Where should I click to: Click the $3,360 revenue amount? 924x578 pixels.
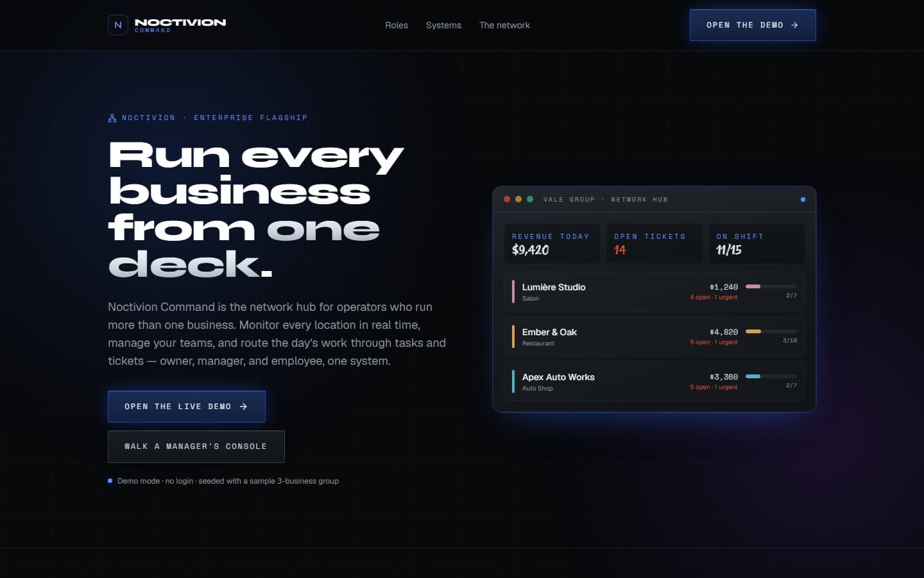point(724,377)
